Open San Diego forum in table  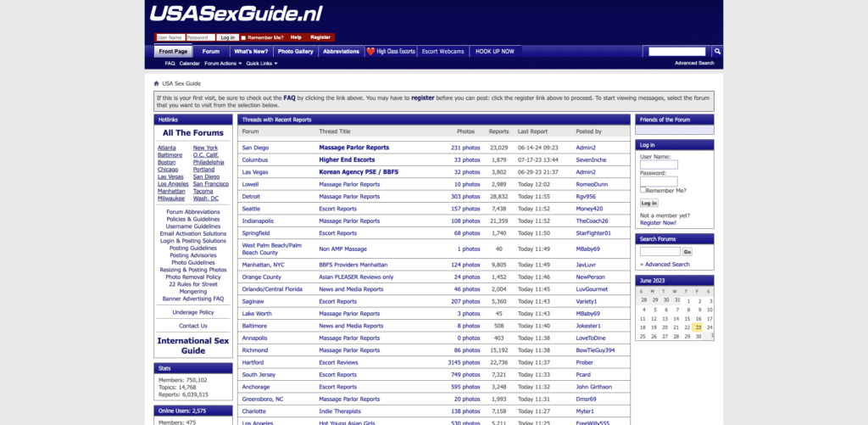(x=255, y=148)
